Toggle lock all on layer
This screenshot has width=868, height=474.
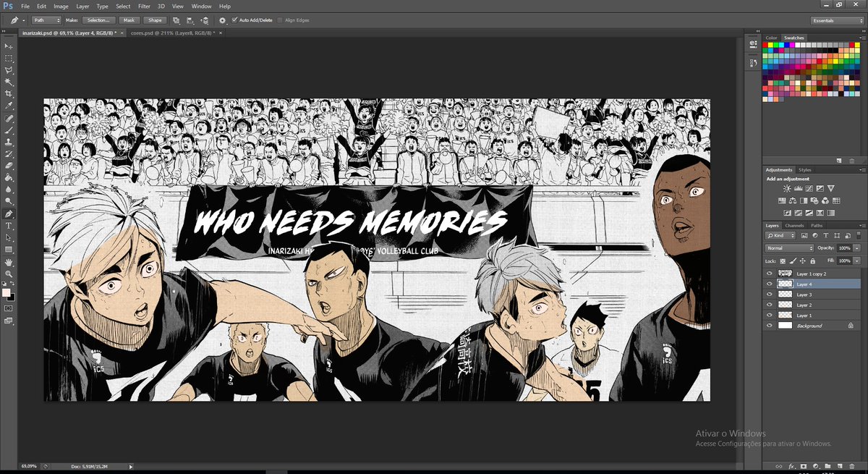[x=812, y=260]
